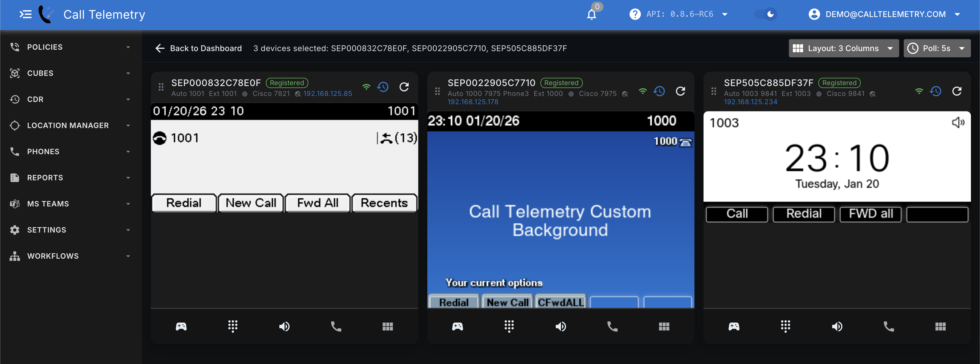Refresh the SEP505C885DF37F screen
Screen dimensions: 980x364
[x=957, y=91]
